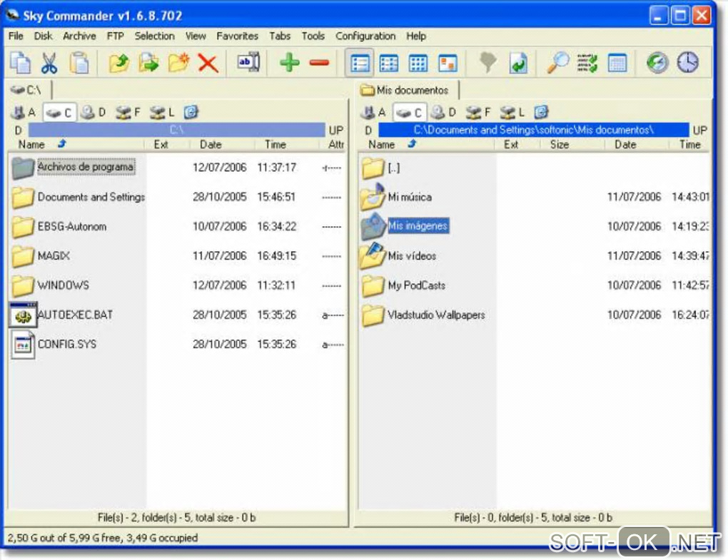728x560 pixels.
Task: Open the Configuration menu
Action: pos(365,36)
